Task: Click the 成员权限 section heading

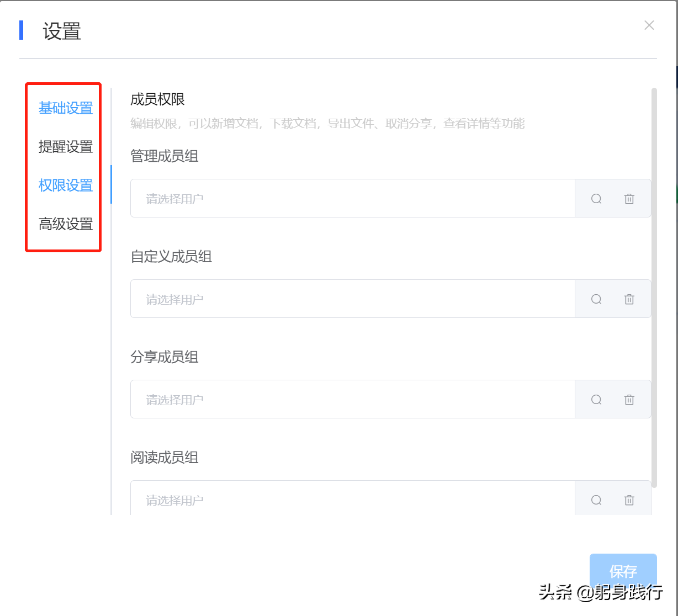Action: (157, 99)
